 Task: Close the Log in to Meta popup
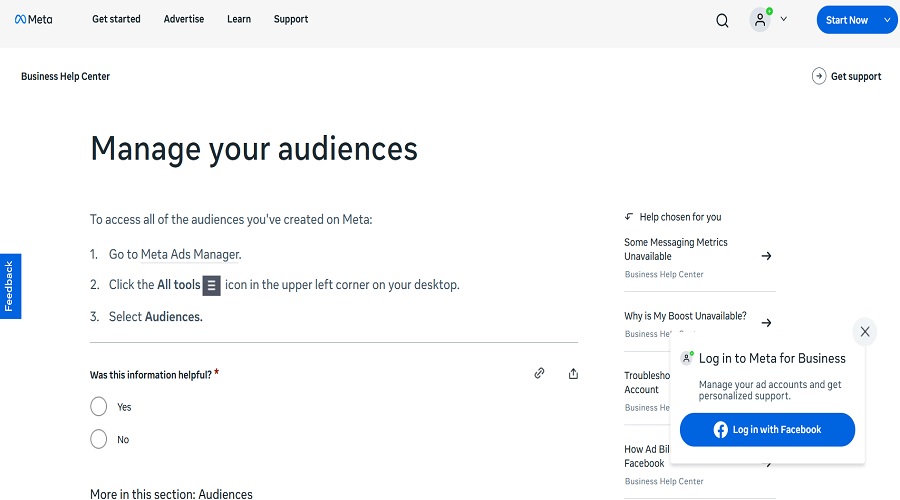[865, 331]
